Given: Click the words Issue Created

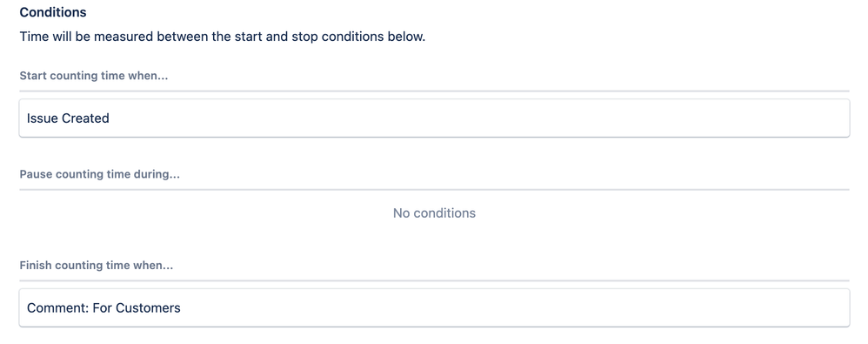Looking at the screenshot, I should (68, 118).
